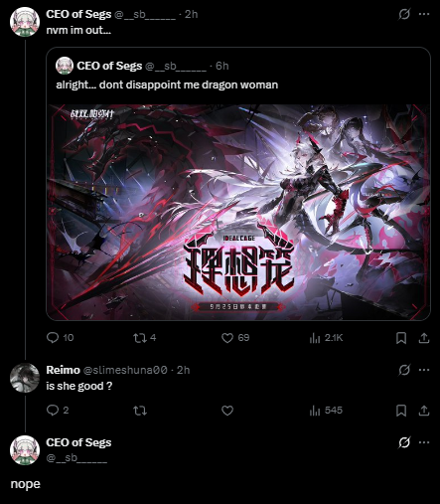Retweet Reimo's reply

click(140, 411)
